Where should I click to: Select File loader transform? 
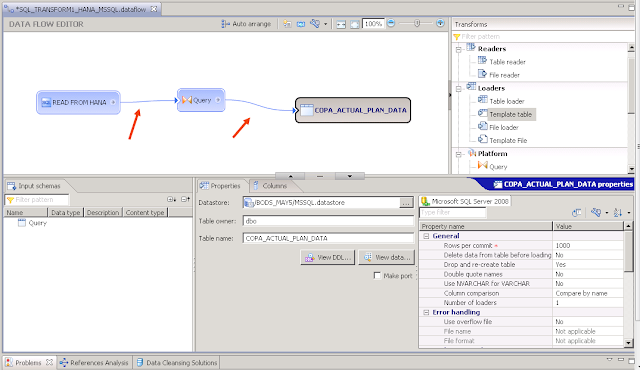pos(498,127)
